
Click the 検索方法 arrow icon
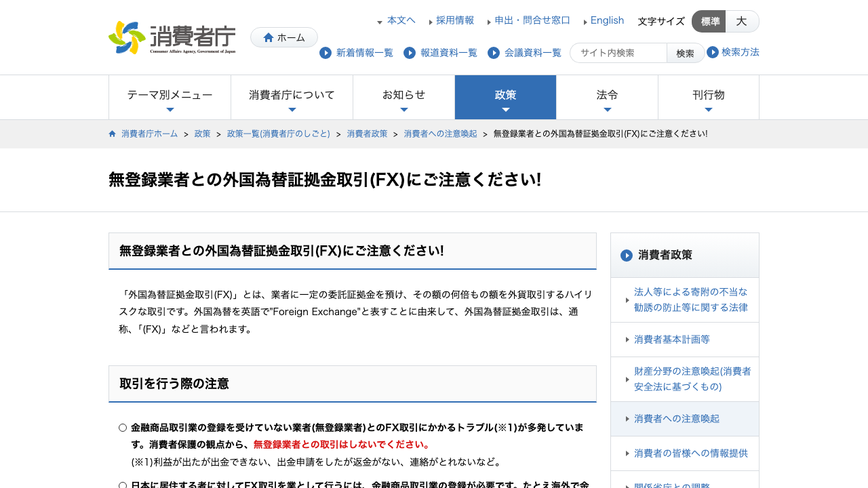pyautogui.click(x=713, y=52)
